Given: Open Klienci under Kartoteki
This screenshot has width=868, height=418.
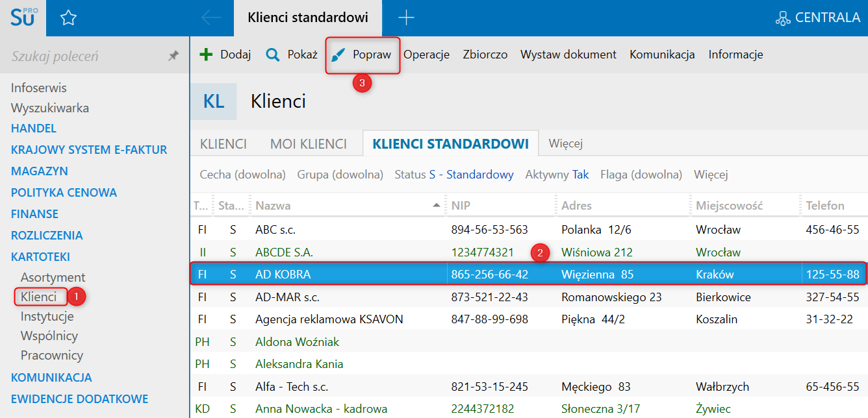Looking at the screenshot, I should pyautogui.click(x=39, y=297).
